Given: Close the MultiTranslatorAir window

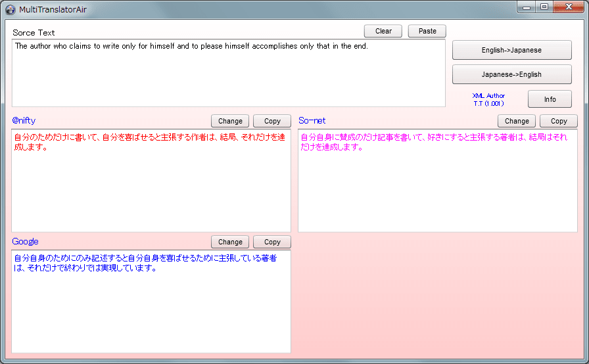Looking at the screenshot, I should tap(567, 7).
